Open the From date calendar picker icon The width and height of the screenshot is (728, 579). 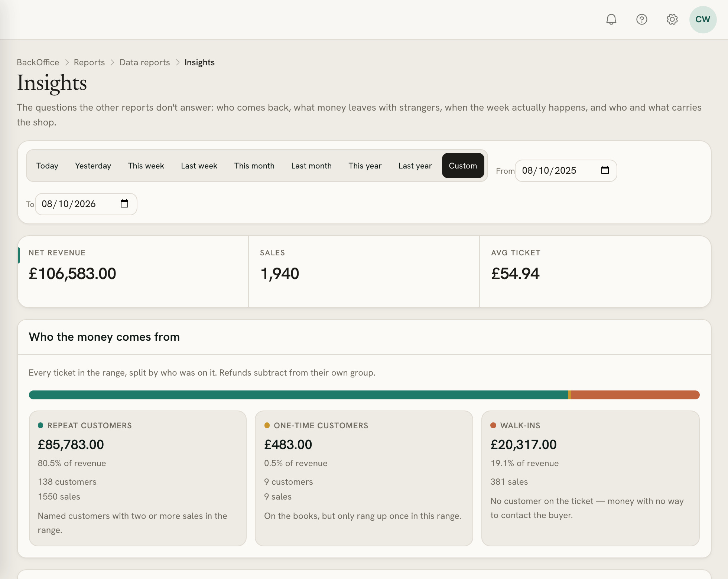coord(605,170)
